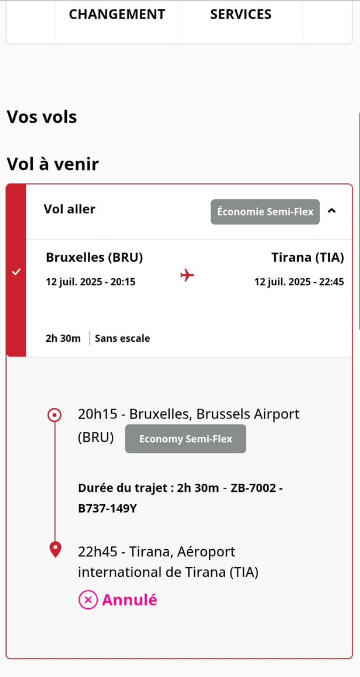Viewport: 360px width, 677px height.
Task: Open the CHANGEMENT tab
Action: pos(117,14)
